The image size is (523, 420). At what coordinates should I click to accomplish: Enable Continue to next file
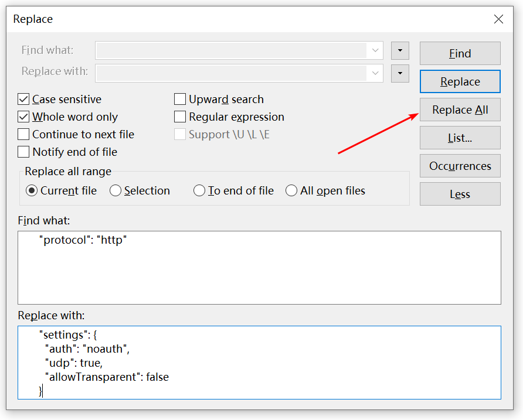[x=24, y=135]
